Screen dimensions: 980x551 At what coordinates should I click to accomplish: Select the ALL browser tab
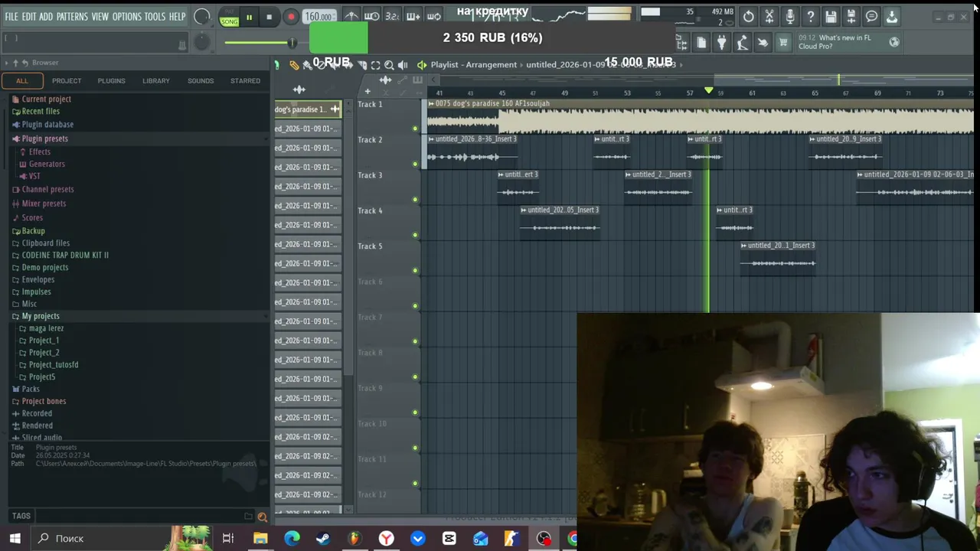[22, 80]
